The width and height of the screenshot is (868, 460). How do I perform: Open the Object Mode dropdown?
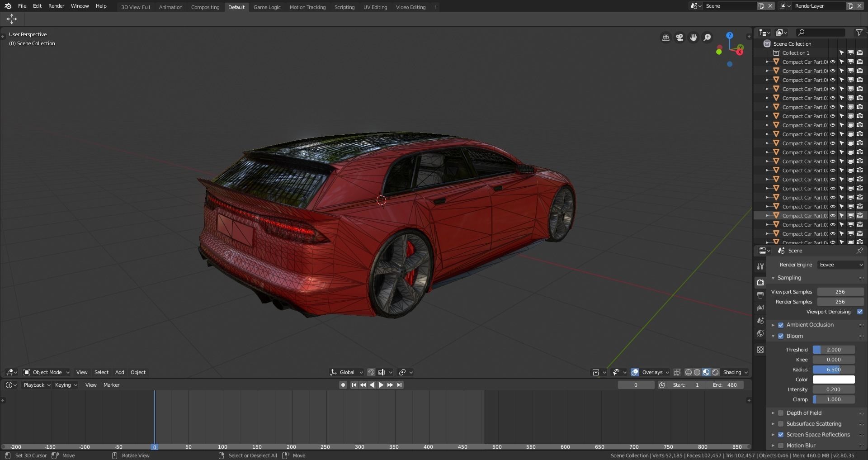point(47,372)
